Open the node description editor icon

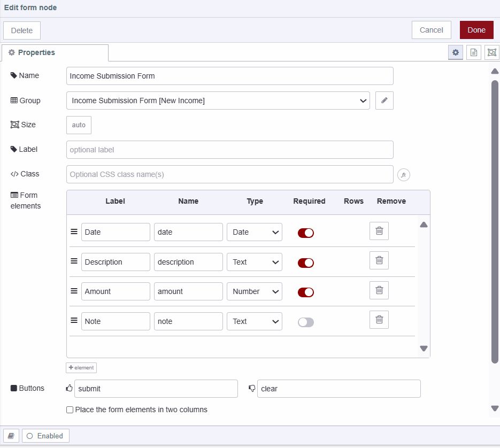coord(474,52)
